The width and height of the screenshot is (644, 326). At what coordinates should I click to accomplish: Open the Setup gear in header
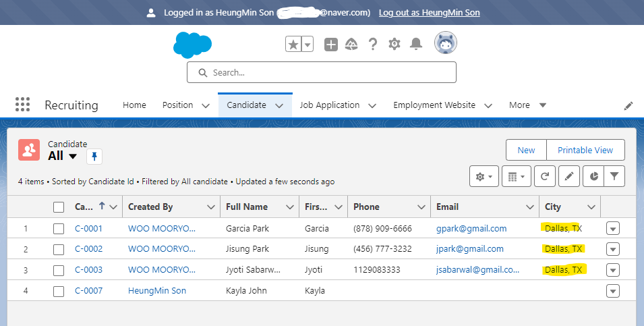(x=394, y=44)
